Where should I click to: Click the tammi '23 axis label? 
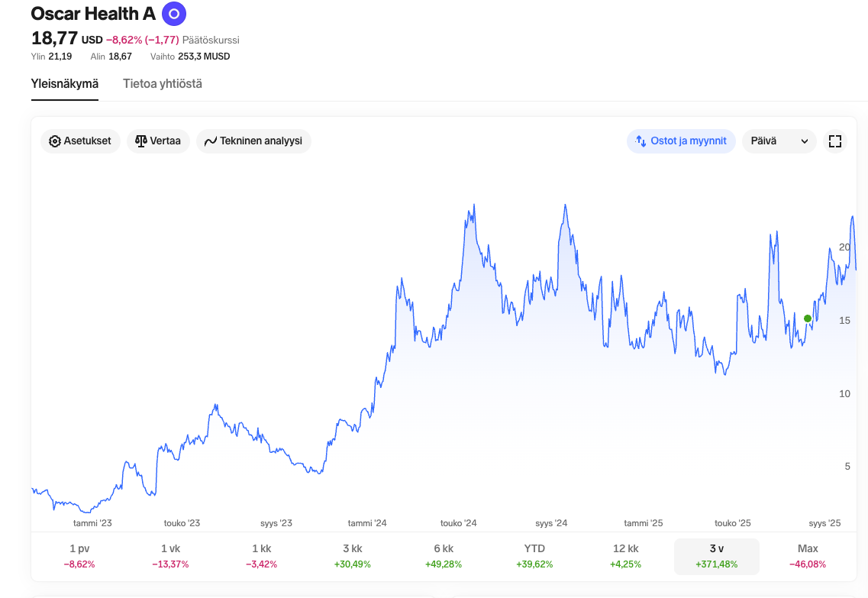coord(92,523)
